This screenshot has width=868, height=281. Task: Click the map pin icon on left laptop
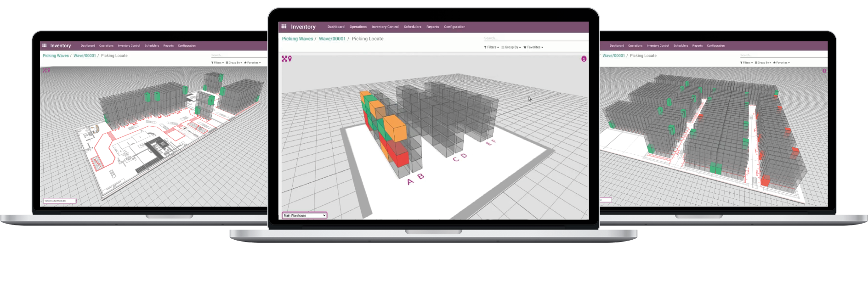(48, 70)
